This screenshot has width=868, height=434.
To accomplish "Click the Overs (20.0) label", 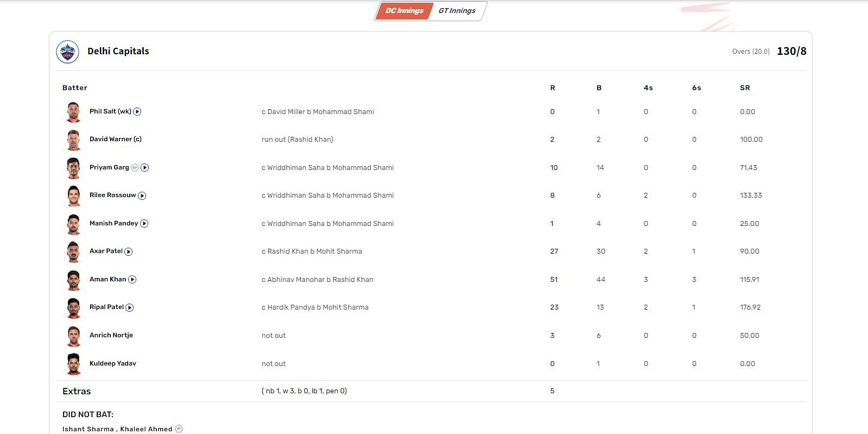I will coord(751,52).
